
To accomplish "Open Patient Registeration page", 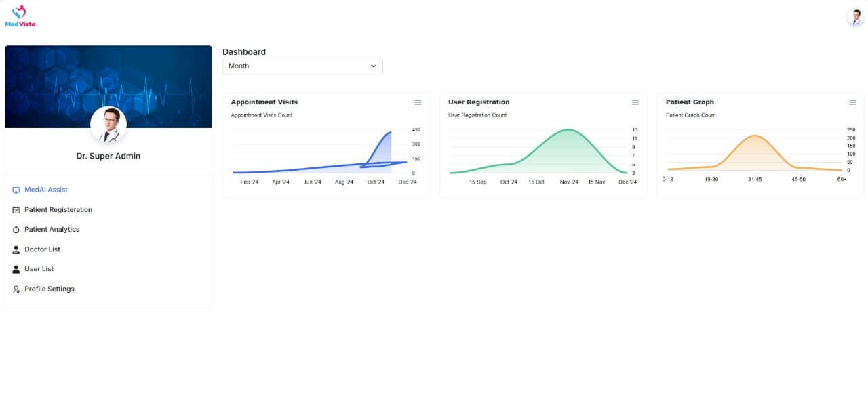I will [58, 209].
